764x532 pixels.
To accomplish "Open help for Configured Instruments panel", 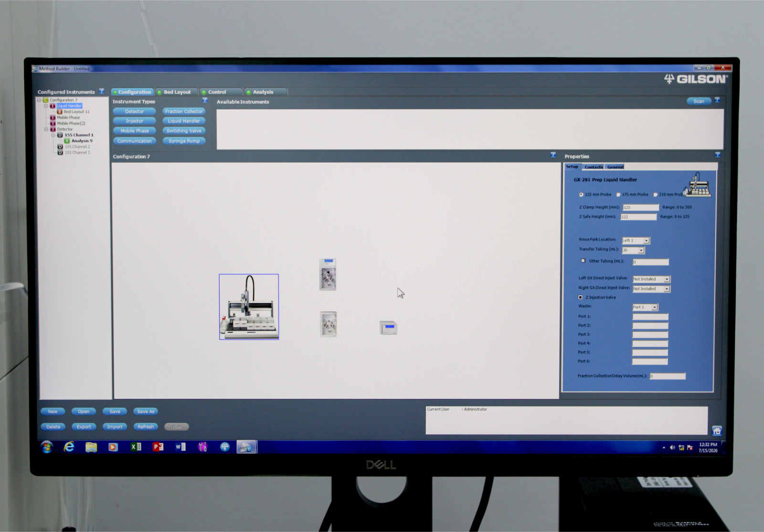I will point(102,91).
